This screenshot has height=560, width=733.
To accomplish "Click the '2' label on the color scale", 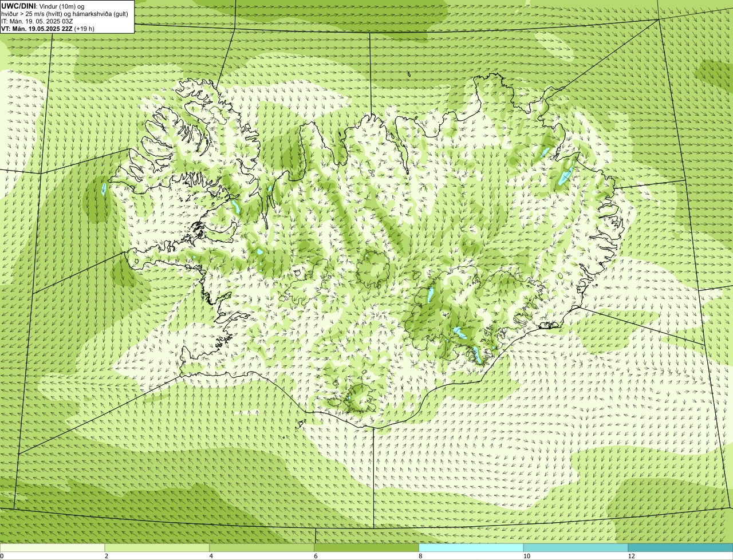I will click(107, 556).
